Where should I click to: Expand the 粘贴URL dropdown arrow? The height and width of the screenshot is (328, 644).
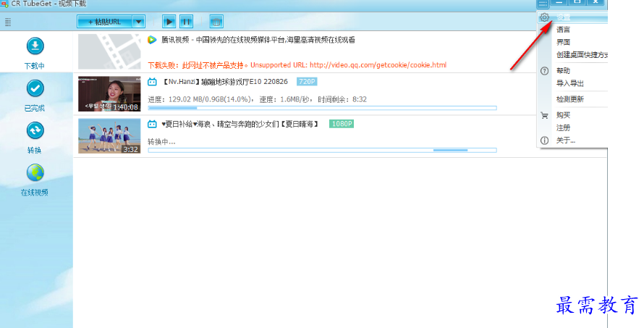[x=139, y=22]
